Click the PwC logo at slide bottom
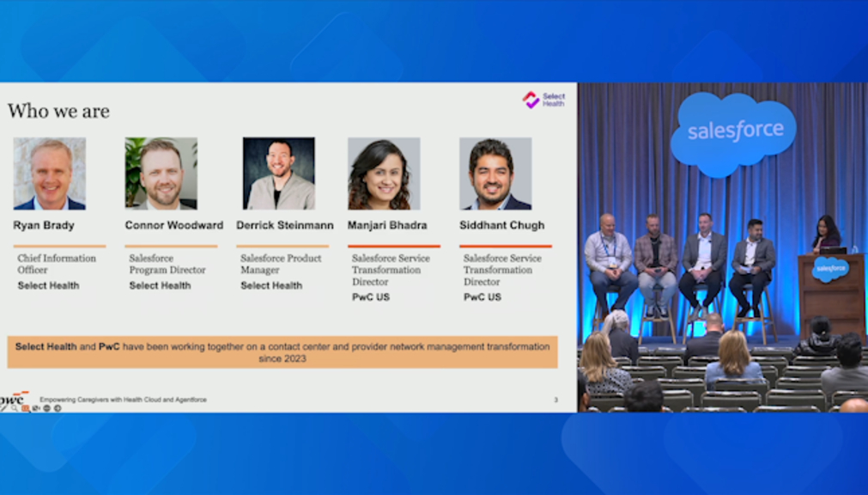 click(14, 398)
